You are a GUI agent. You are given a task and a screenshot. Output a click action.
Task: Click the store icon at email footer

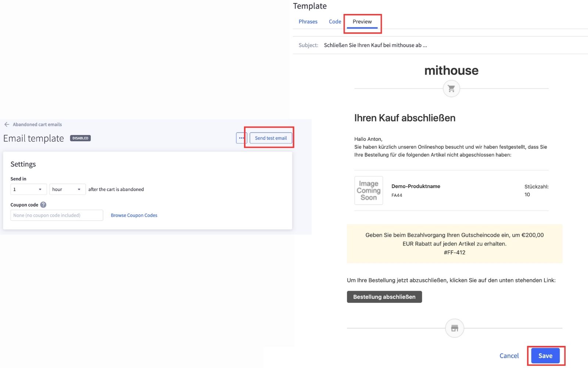[455, 328]
